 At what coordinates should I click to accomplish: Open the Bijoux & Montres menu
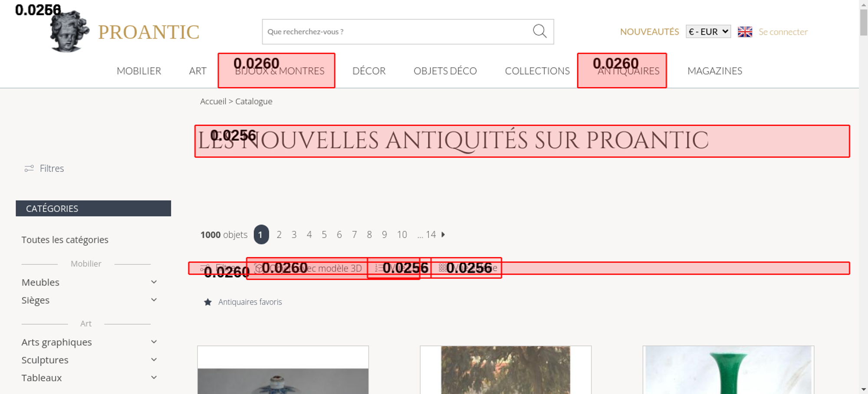pyautogui.click(x=279, y=71)
